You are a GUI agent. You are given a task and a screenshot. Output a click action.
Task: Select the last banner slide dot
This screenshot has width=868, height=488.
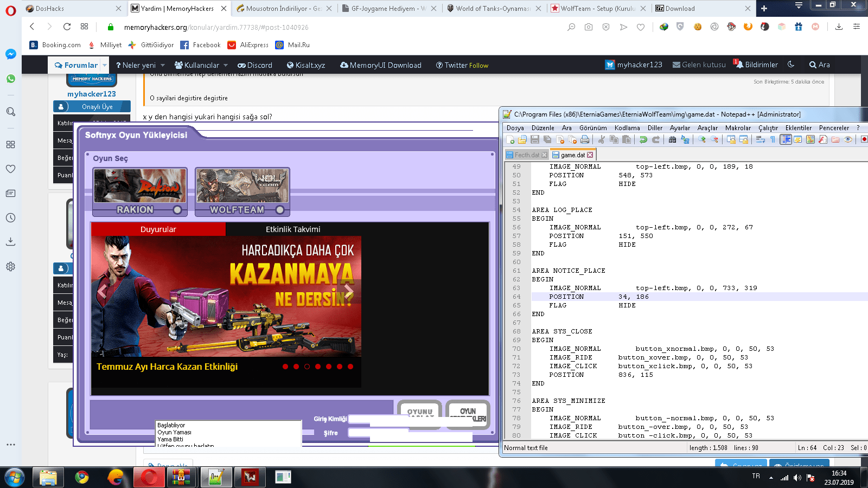pyautogui.click(x=350, y=367)
